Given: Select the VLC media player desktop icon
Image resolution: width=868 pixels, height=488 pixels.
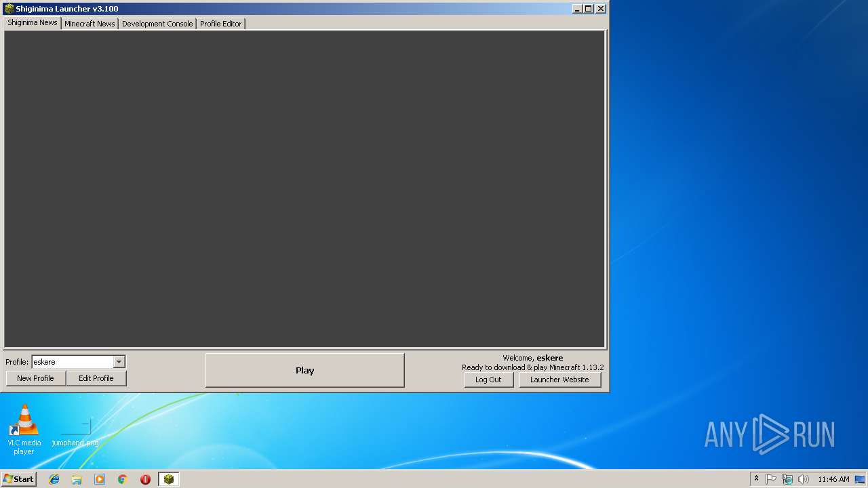Looking at the screenshot, I should tap(24, 430).
